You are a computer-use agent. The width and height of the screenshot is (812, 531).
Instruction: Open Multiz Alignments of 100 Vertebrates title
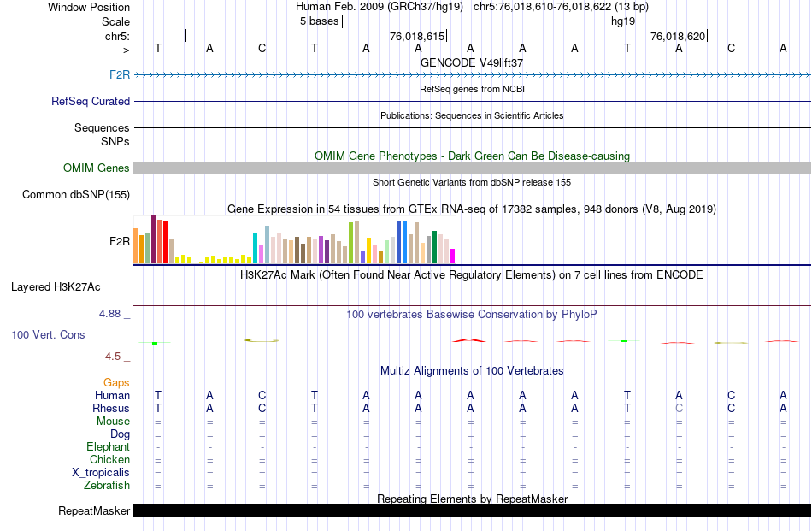pos(472,371)
